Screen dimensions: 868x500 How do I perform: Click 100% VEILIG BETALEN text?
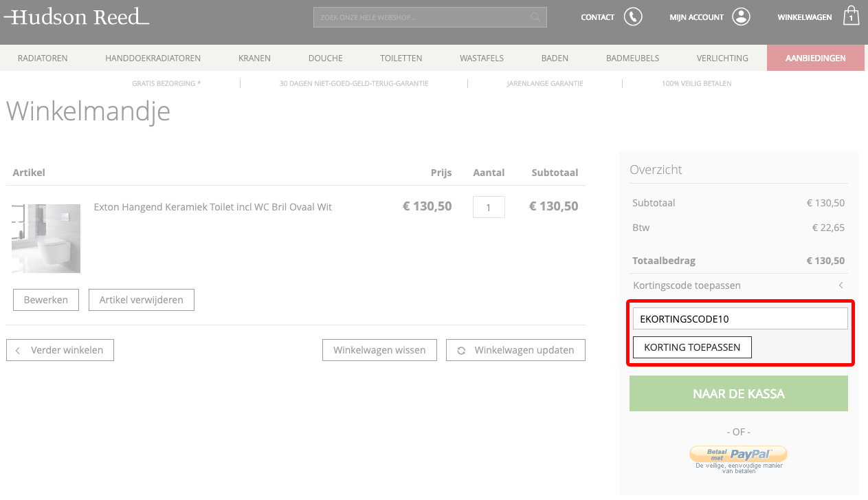click(x=696, y=83)
